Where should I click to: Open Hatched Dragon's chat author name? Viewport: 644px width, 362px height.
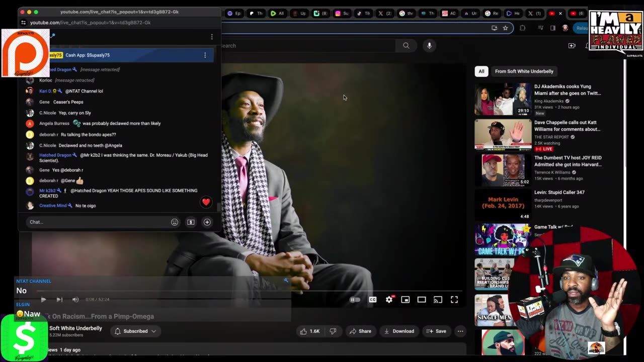(x=55, y=155)
